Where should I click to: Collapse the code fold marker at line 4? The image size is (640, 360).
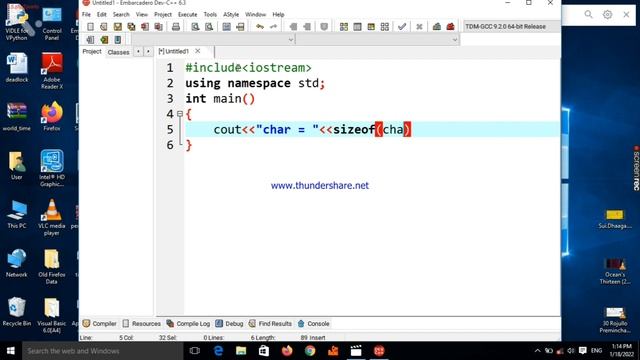[x=180, y=114]
